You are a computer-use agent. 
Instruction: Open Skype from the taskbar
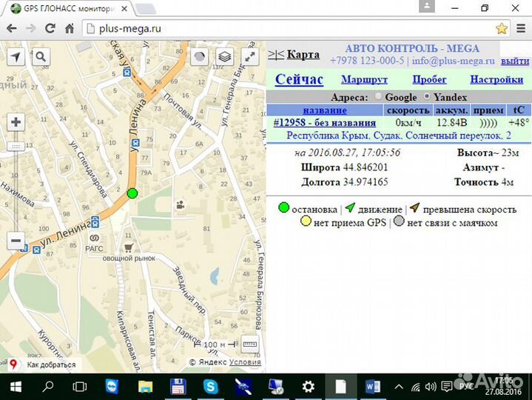click(x=210, y=387)
